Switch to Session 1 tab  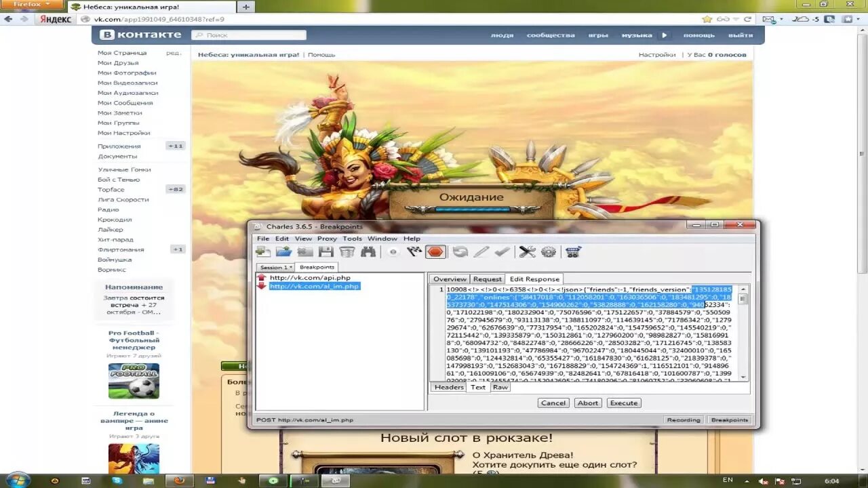coord(275,267)
